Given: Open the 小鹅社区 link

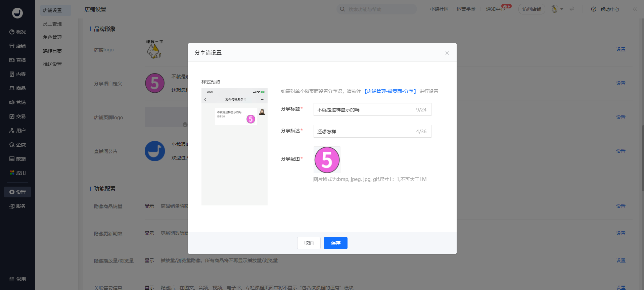Looking at the screenshot, I should pyautogui.click(x=439, y=9).
